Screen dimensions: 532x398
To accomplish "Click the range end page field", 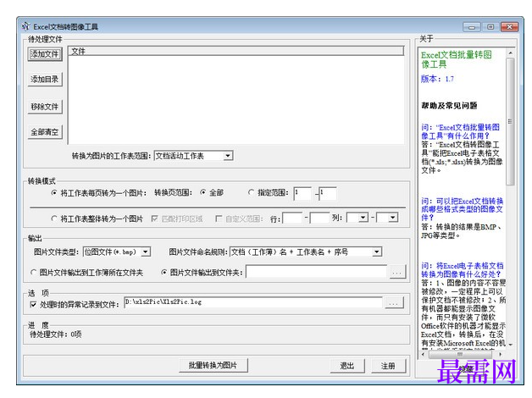I will (x=328, y=194).
